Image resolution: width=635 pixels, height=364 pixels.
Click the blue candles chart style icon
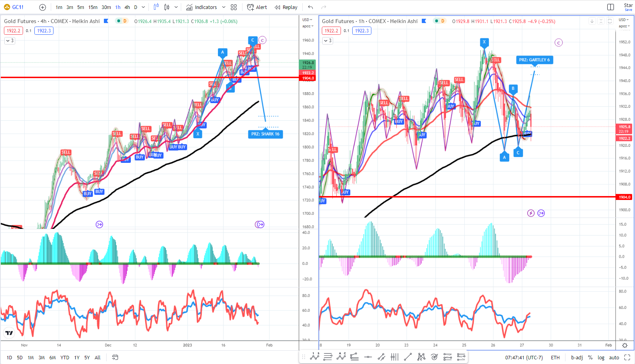click(x=156, y=7)
